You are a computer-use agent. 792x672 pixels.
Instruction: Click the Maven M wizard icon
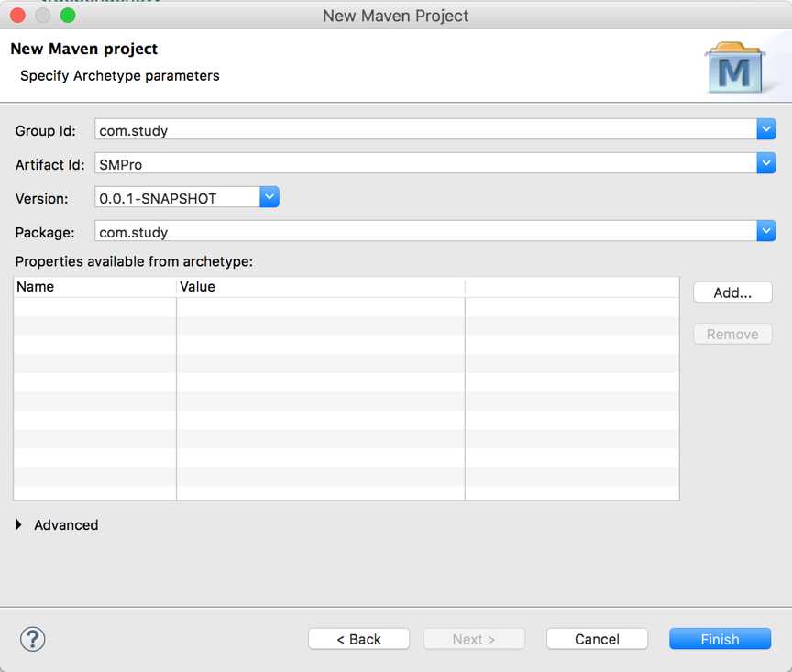pyautogui.click(x=735, y=68)
